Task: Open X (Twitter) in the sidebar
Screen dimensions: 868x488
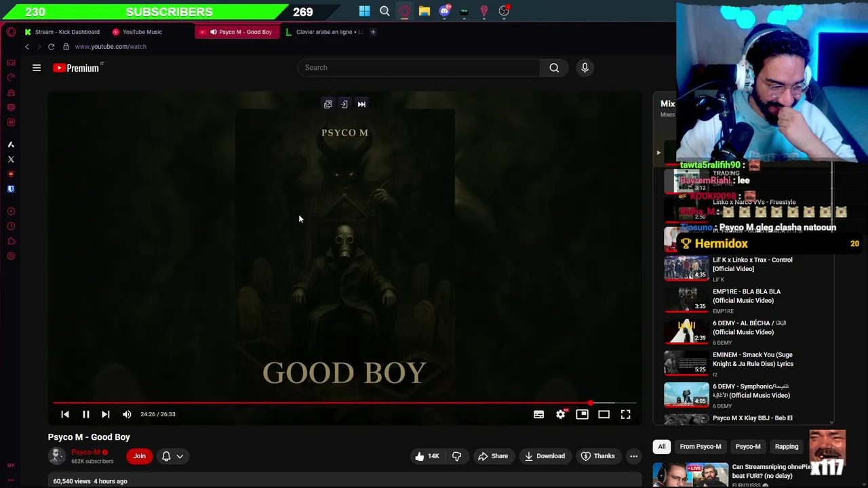Action: tap(11, 160)
